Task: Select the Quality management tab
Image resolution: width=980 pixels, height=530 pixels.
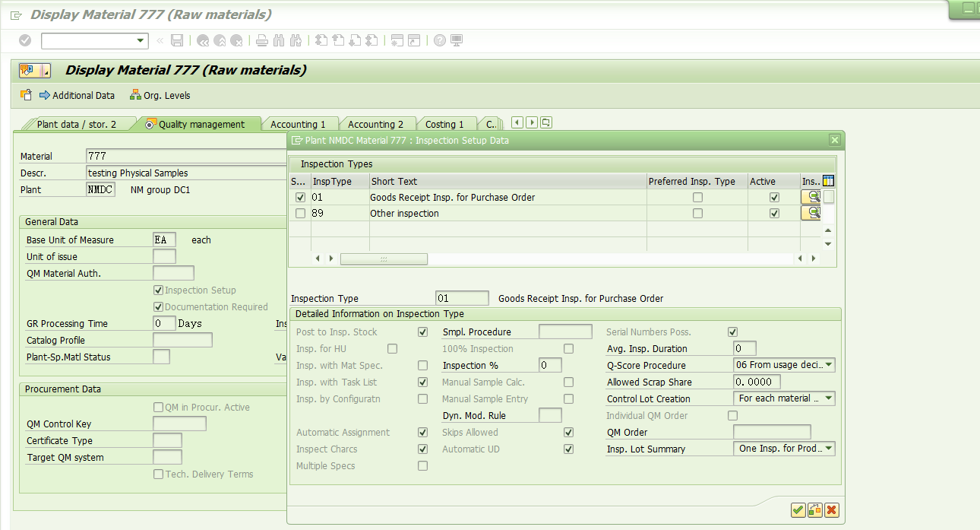Action: pyautogui.click(x=201, y=122)
